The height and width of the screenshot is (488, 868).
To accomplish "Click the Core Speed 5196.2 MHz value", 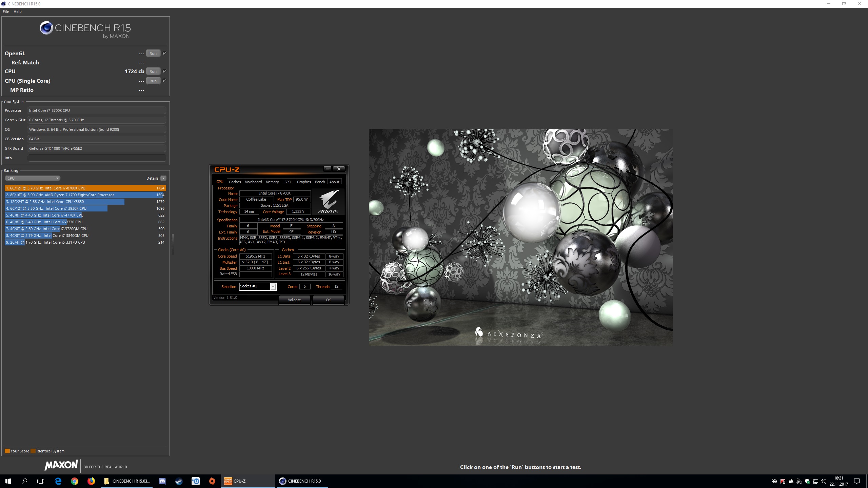I will coord(255,256).
